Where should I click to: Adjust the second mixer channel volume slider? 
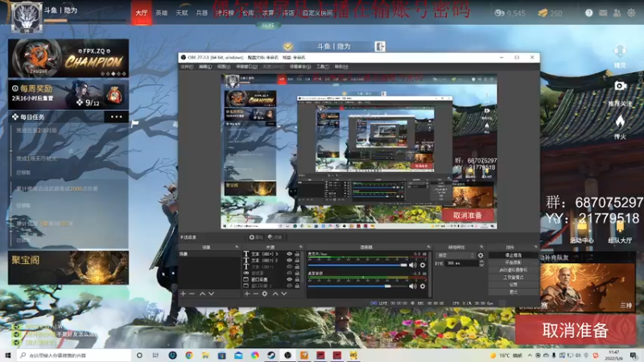357,286
